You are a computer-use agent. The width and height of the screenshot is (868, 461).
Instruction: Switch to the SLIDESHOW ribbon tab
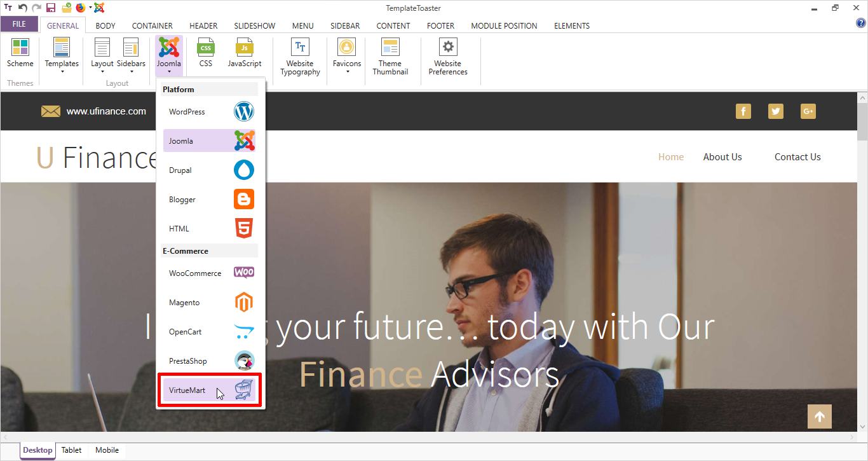pyautogui.click(x=254, y=26)
